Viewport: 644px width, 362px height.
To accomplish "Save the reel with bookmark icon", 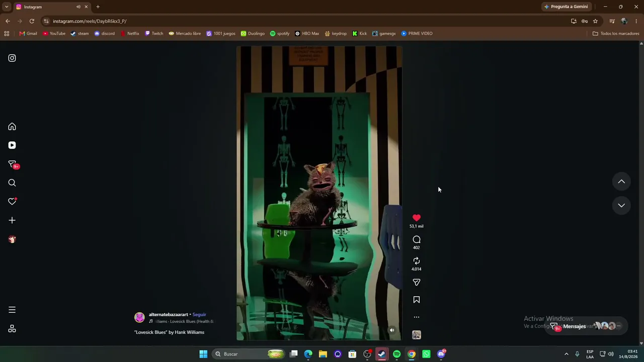I will [417, 300].
